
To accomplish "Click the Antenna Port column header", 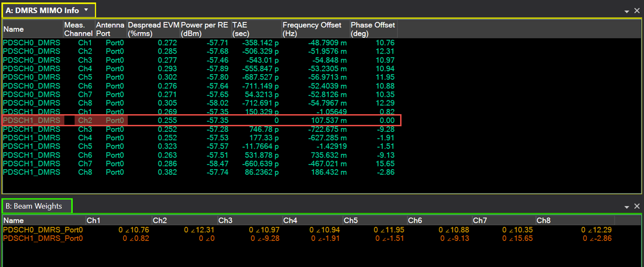I will click(x=110, y=29).
